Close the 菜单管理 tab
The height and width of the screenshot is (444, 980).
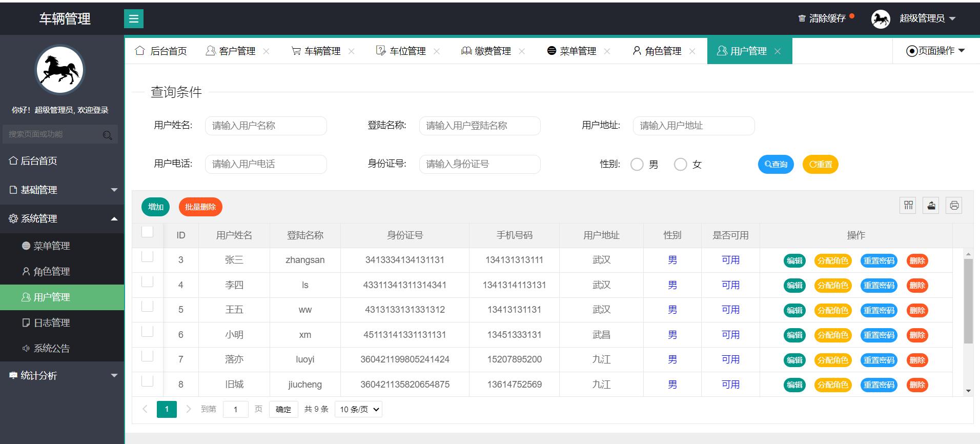[x=607, y=51]
